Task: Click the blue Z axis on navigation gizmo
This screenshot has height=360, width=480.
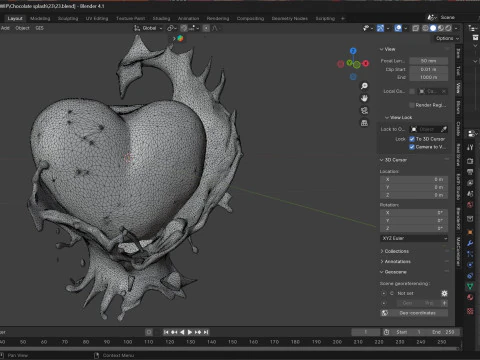Action: (353, 51)
